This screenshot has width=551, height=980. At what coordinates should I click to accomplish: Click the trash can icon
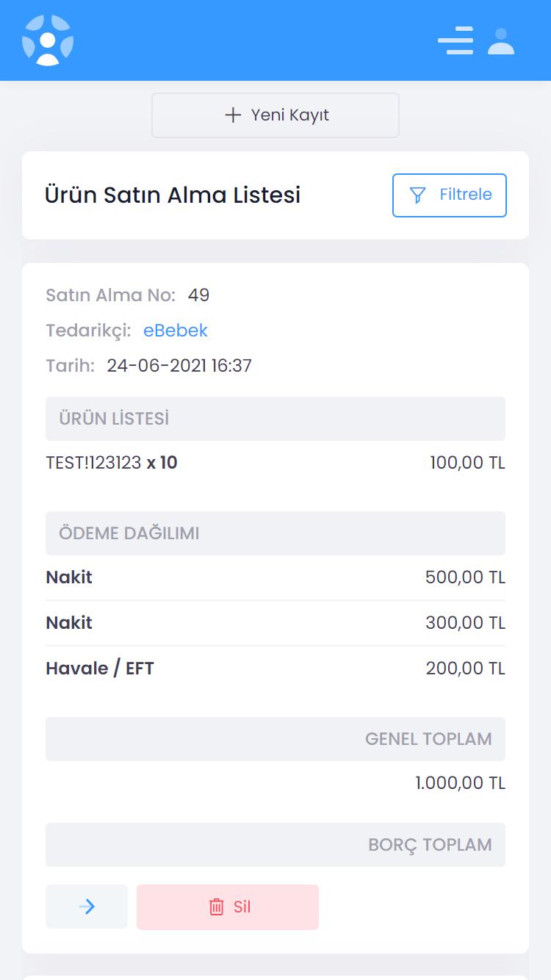[217, 907]
